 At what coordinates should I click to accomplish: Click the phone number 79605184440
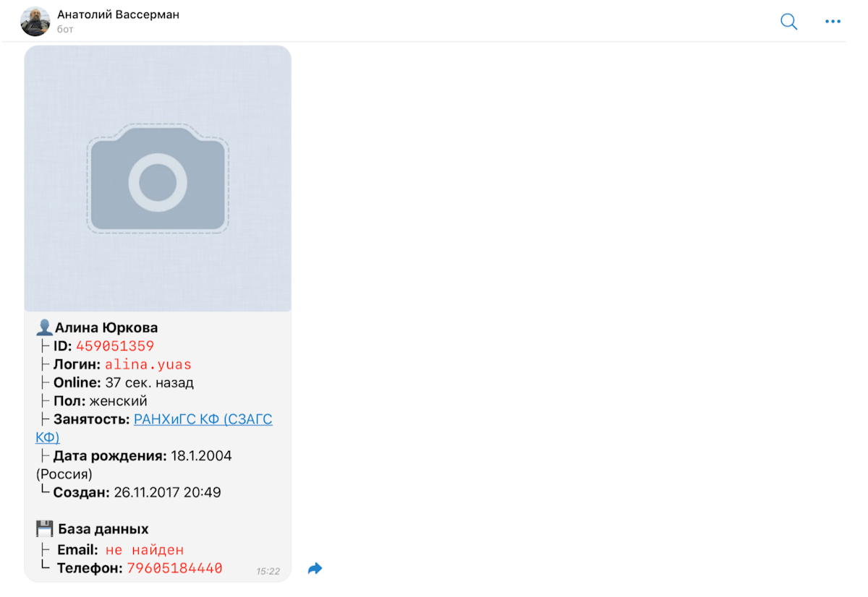174,568
